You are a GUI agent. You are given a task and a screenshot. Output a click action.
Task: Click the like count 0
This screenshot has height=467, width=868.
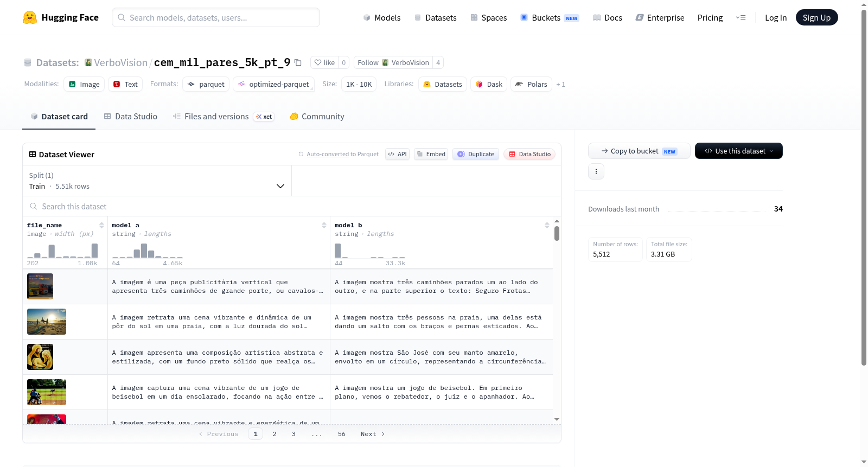344,62
